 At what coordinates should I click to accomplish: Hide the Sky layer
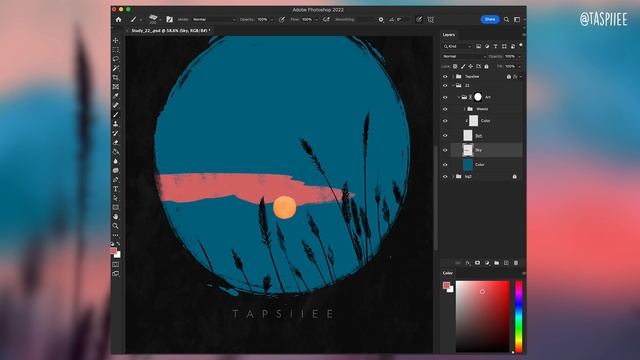445,150
